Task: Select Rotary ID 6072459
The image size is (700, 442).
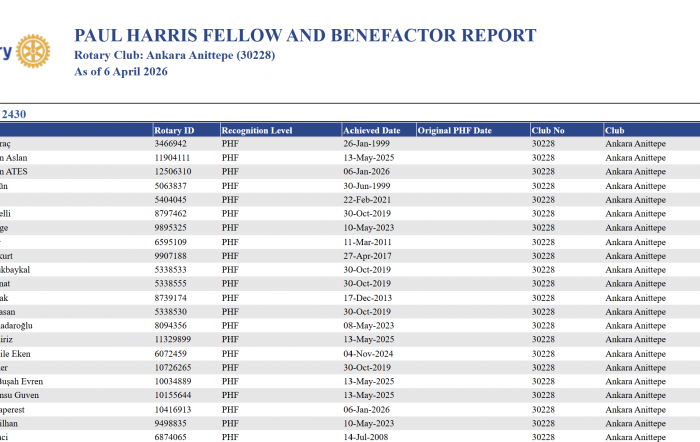Action: click(171, 354)
